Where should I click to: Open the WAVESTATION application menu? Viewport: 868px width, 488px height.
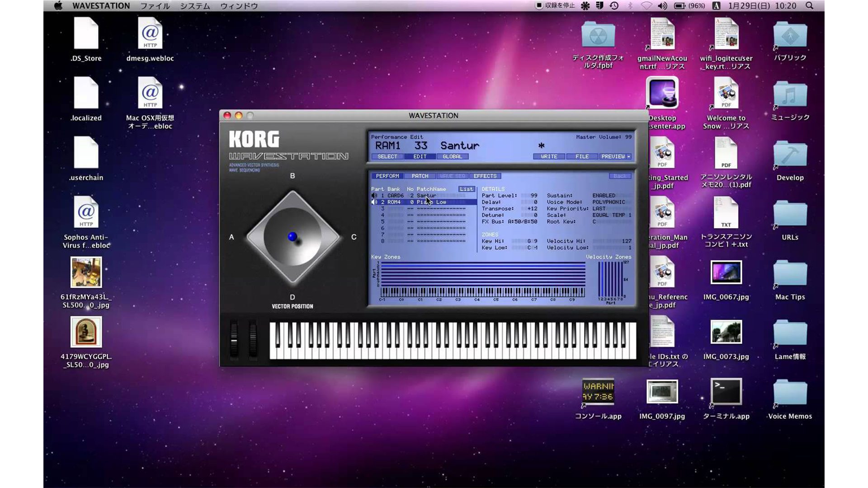(101, 6)
